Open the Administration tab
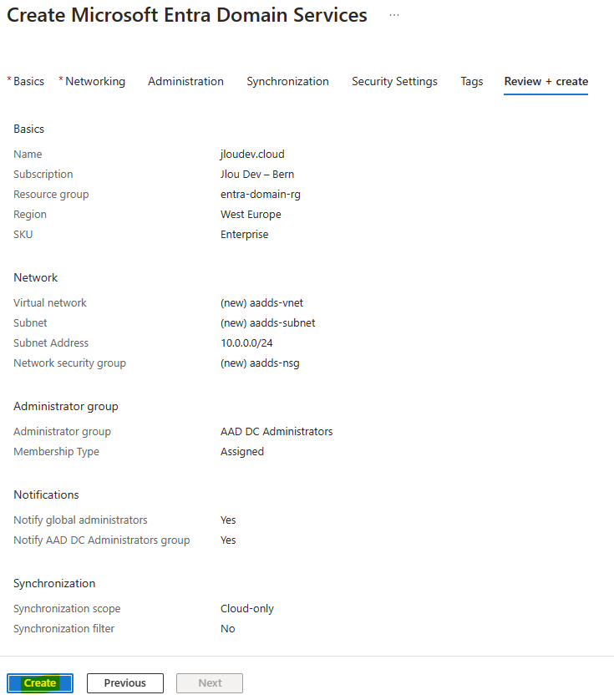614x700 pixels. tap(185, 81)
